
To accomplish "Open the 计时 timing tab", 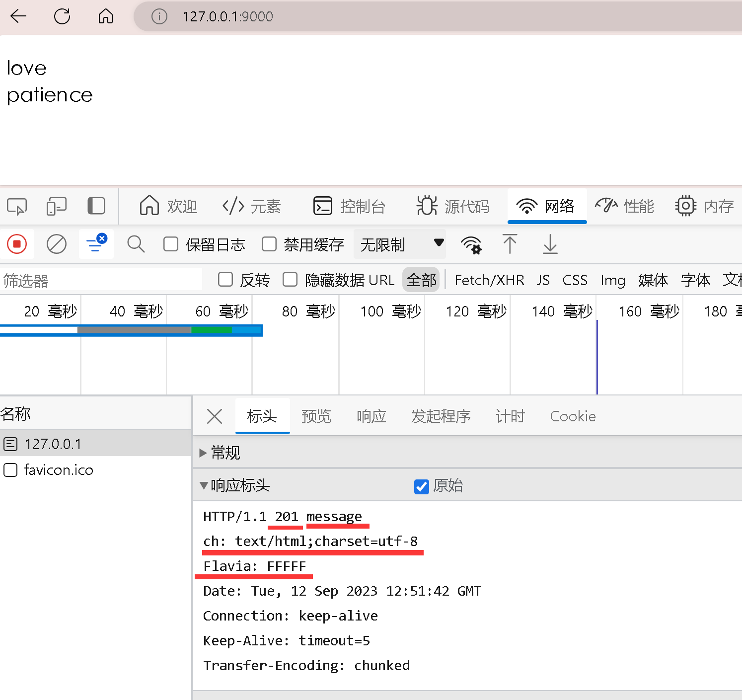I will coord(510,416).
